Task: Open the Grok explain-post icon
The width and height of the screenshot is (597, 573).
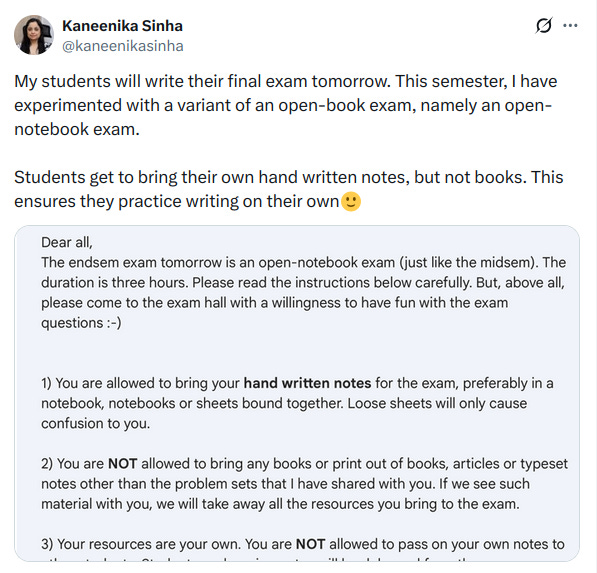Action: pos(544,26)
